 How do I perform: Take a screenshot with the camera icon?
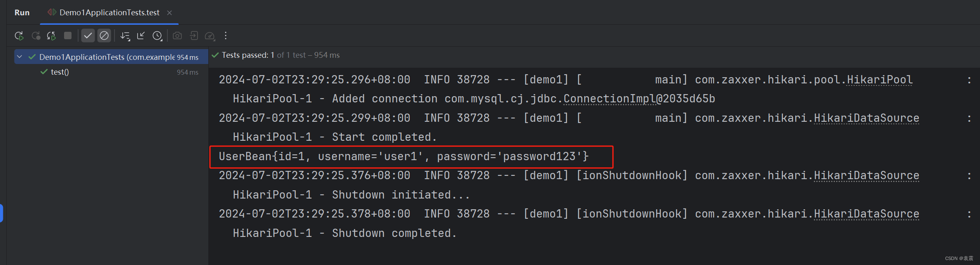(177, 36)
